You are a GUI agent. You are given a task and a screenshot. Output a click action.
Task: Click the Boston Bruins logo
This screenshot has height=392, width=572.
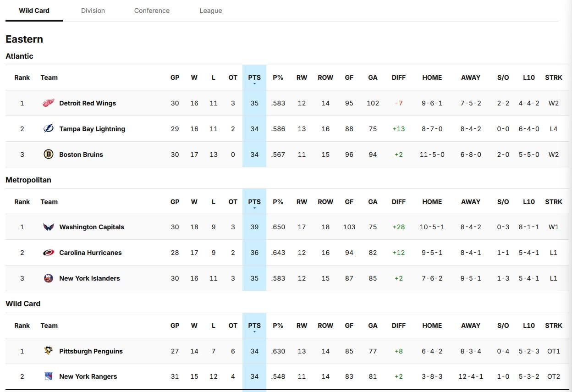49,154
